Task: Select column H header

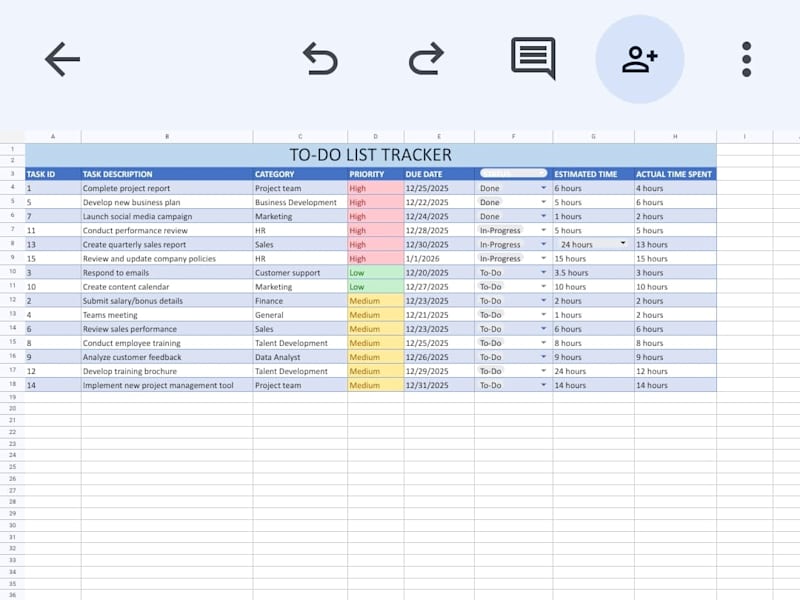Action: pos(675,137)
